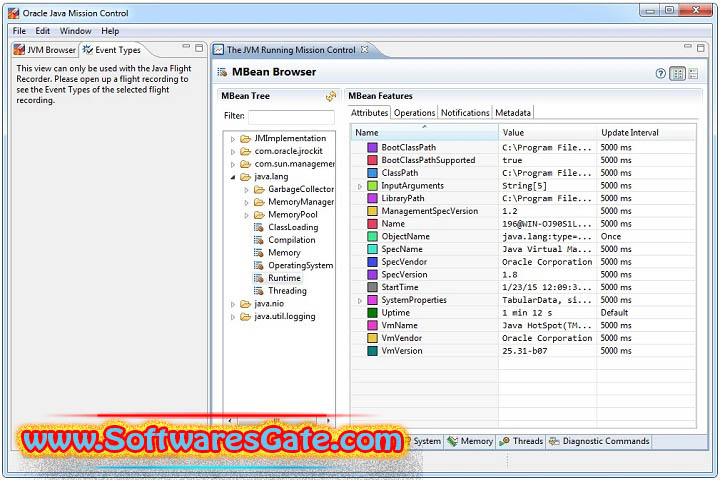The height and width of the screenshot is (480, 720).
Task: Open the Diagnostic Commands bottom tab
Action: (599, 441)
